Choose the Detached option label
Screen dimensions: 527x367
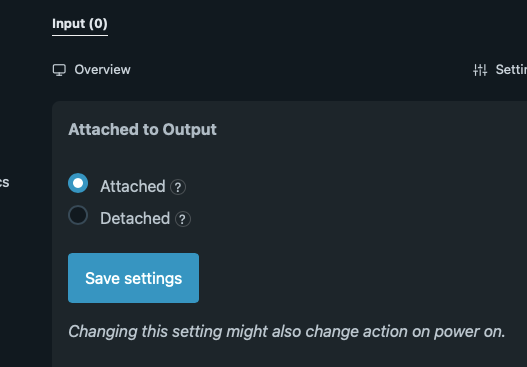tap(135, 218)
